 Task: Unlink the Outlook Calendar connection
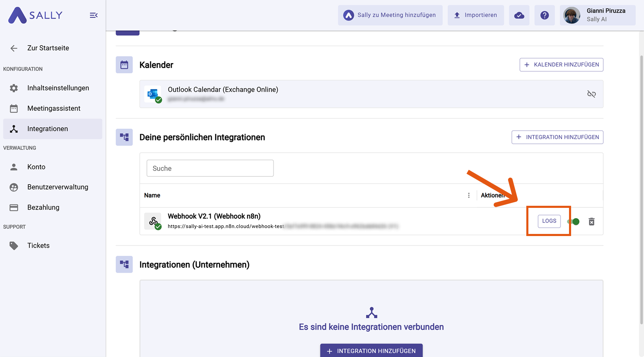coord(591,94)
